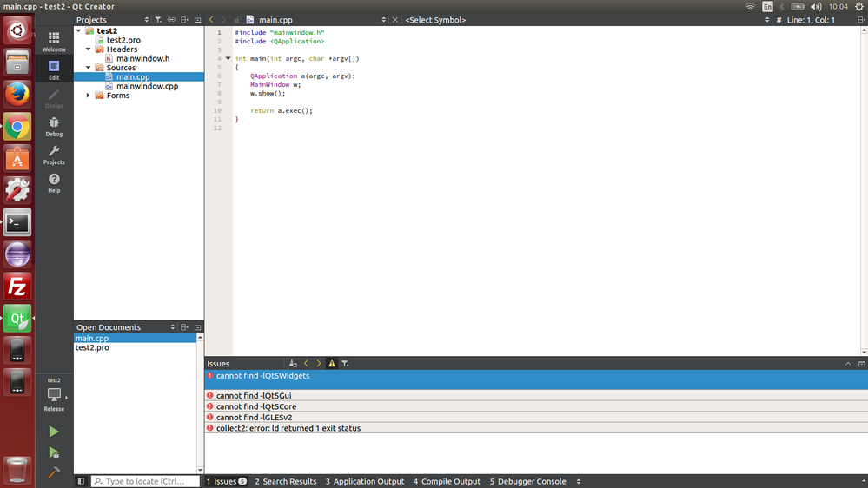This screenshot has width=868, height=488.
Task: Open the Debug mode
Action: [x=54, y=126]
